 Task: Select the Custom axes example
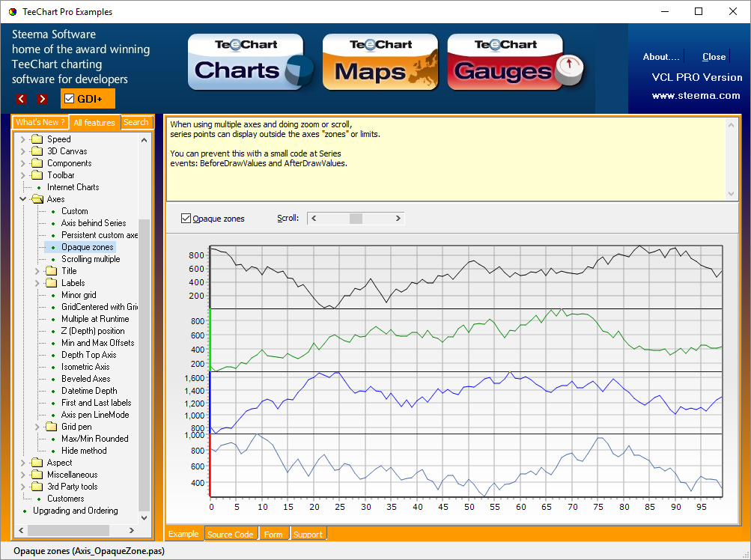(x=74, y=211)
